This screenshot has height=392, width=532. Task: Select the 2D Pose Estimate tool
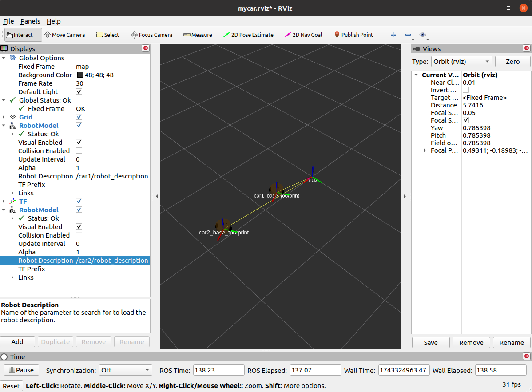tap(248, 35)
